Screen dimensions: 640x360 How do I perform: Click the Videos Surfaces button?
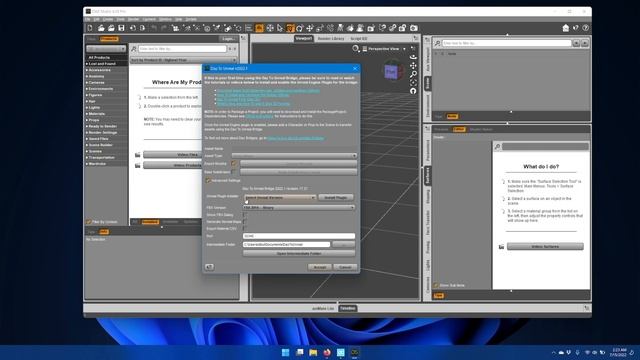(545, 247)
